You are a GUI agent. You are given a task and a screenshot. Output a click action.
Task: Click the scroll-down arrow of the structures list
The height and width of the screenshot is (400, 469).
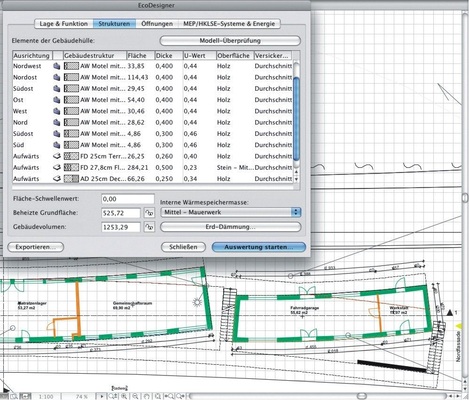point(296,179)
